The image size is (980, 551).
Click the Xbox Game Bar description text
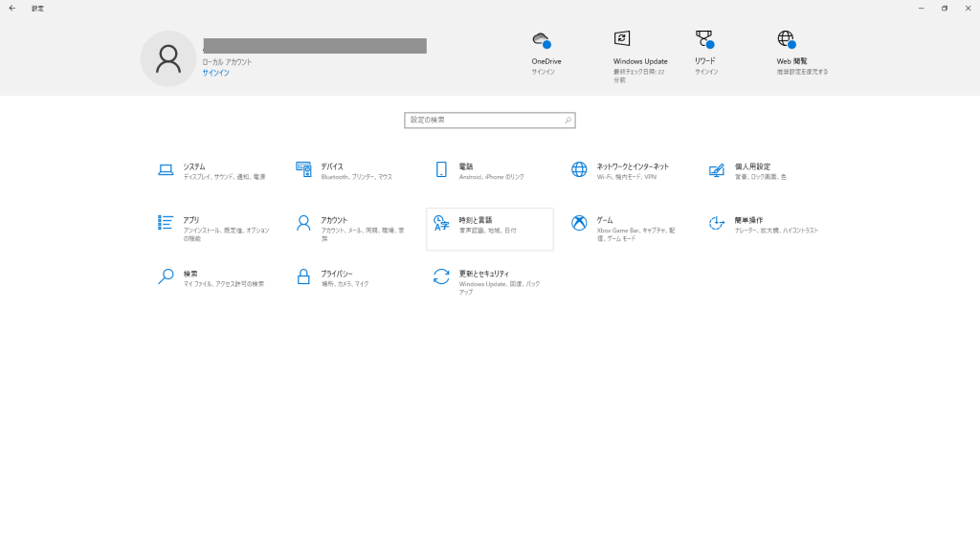click(x=635, y=234)
